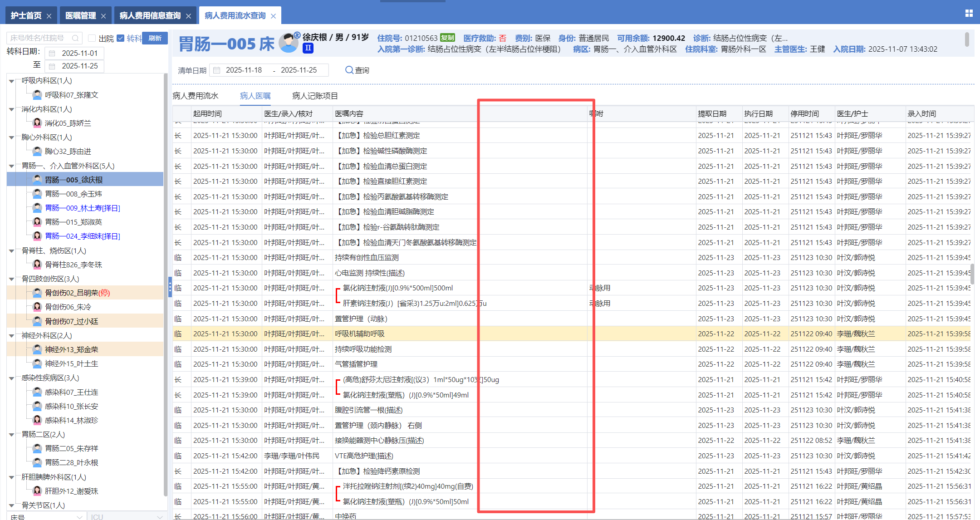Click the calendar icon in 清单日期 range

[x=217, y=70]
